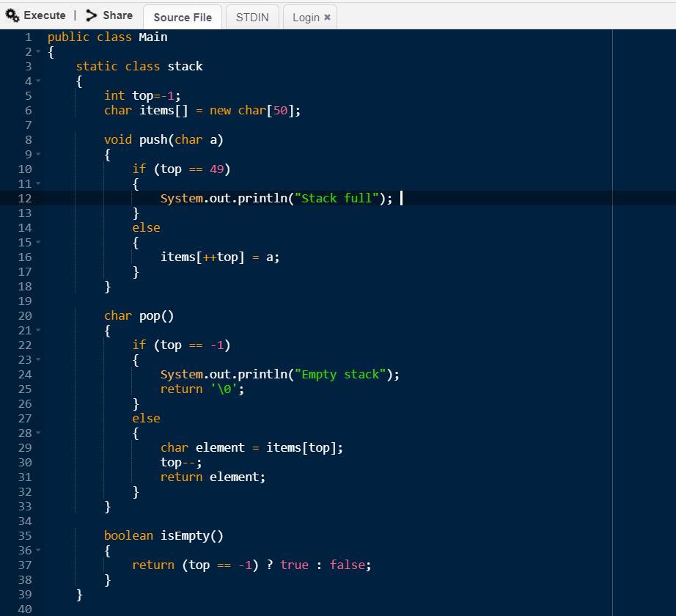The width and height of the screenshot is (676, 616).
Task: Click line number 20 in the gutter
Action: click(x=25, y=316)
